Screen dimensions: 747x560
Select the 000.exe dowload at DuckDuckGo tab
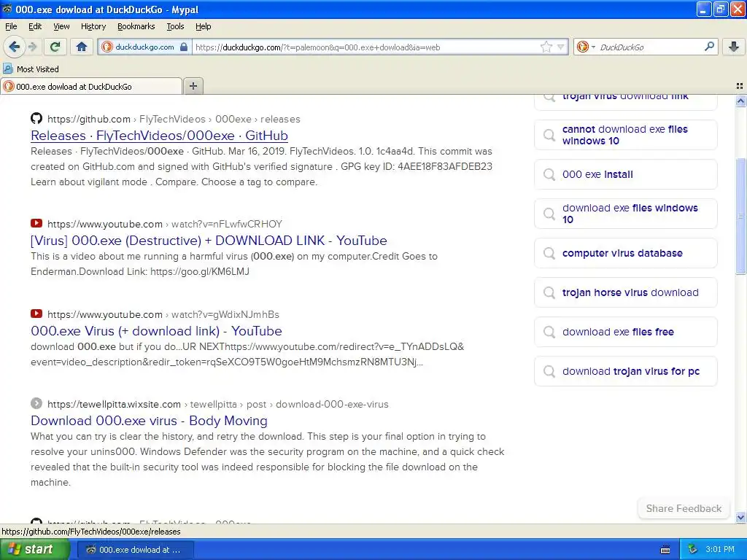click(x=91, y=86)
